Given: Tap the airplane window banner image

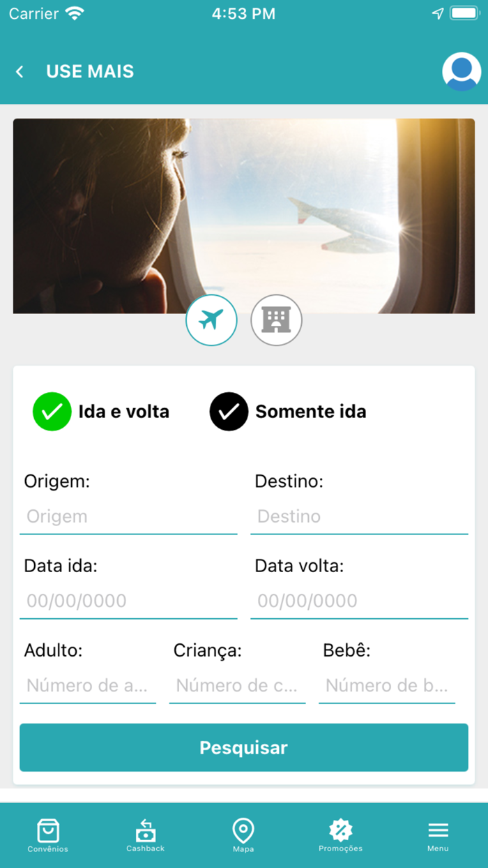Looking at the screenshot, I should coord(243,216).
